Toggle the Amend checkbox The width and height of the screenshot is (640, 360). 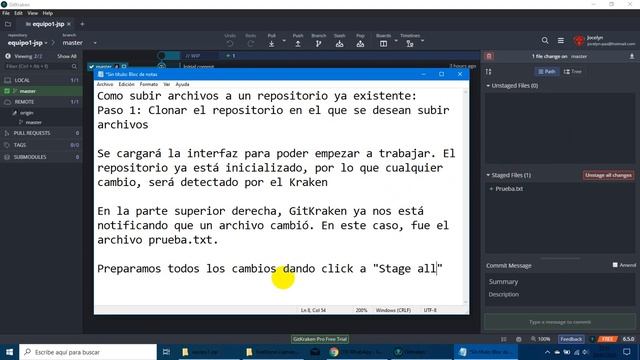point(615,265)
